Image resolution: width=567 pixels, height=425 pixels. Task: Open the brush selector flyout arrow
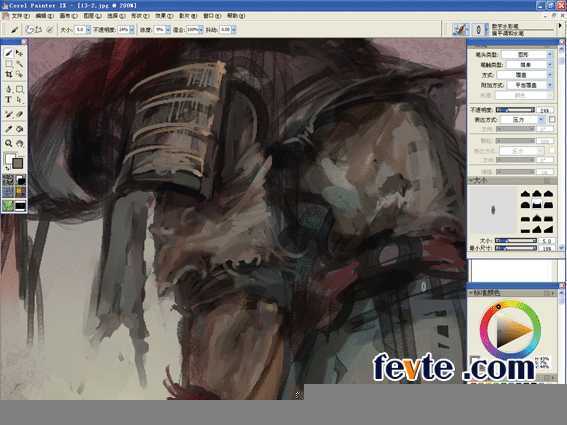pos(560,26)
